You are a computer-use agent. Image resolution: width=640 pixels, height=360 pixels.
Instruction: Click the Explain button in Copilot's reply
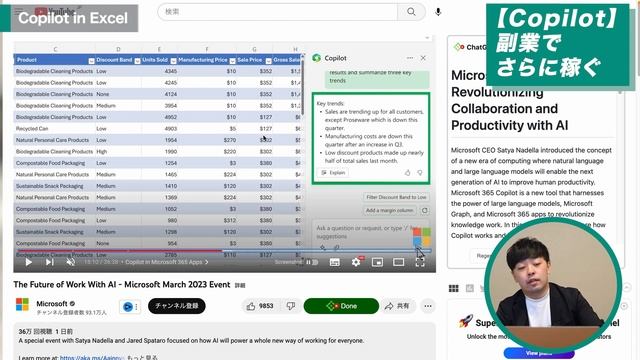[x=333, y=173]
